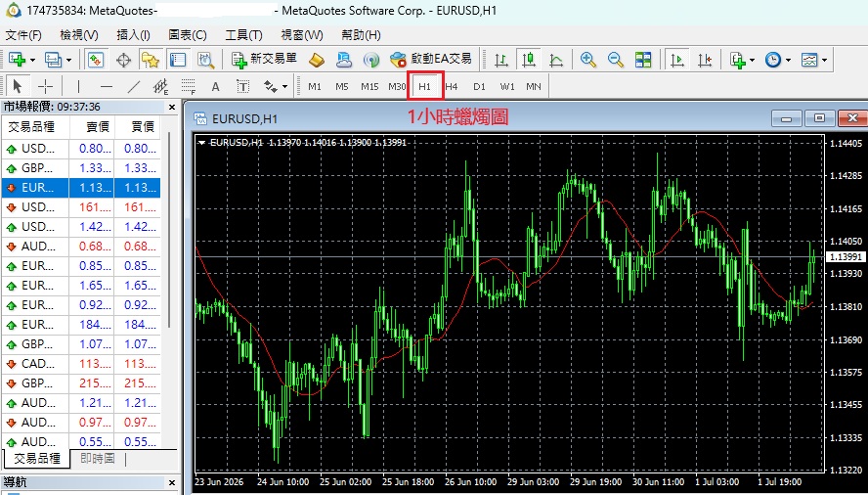
Task: Click the Profiles icon
Action: point(54,60)
